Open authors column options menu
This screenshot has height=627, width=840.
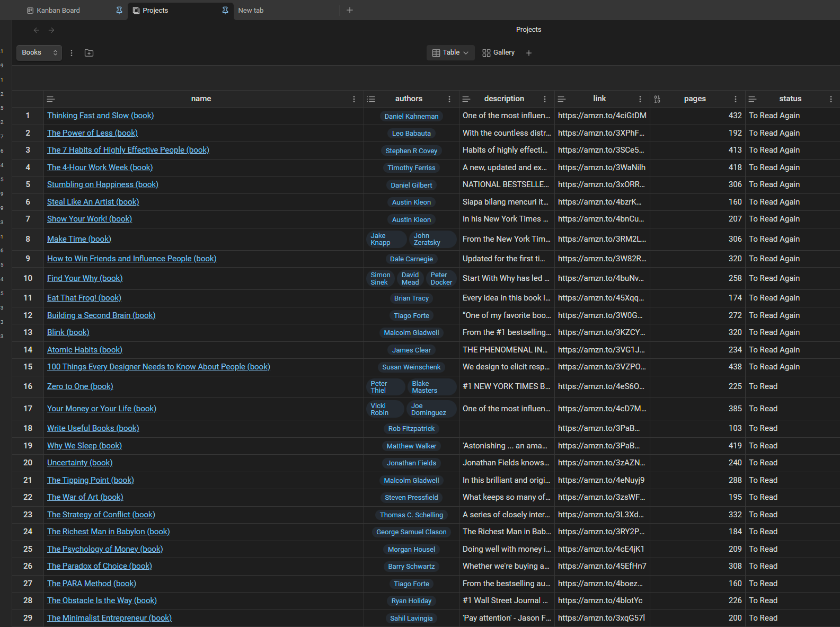click(x=449, y=99)
